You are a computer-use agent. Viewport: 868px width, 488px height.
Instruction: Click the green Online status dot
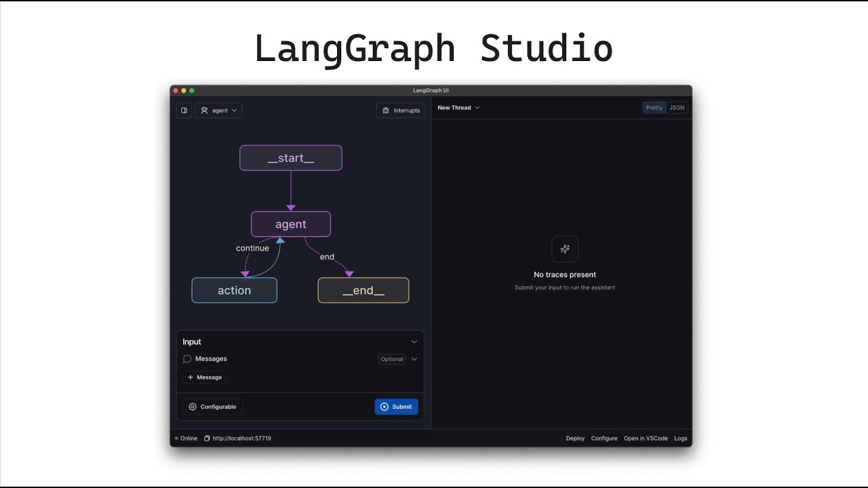tap(176, 439)
